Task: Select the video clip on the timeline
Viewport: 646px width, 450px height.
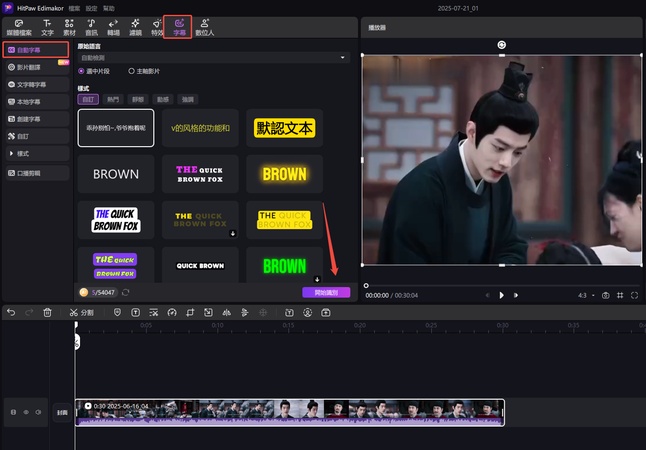Action: (290, 412)
